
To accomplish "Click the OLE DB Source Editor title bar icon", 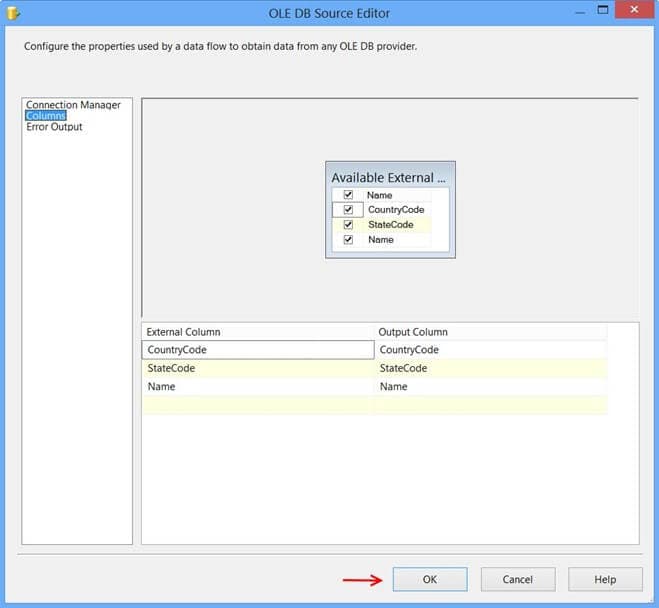I will tap(13, 13).
